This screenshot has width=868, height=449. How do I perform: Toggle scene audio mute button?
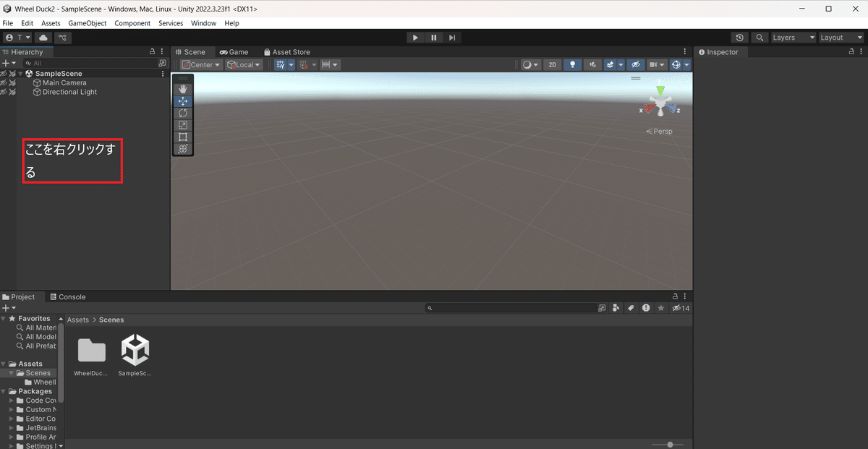tap(593, 64)
